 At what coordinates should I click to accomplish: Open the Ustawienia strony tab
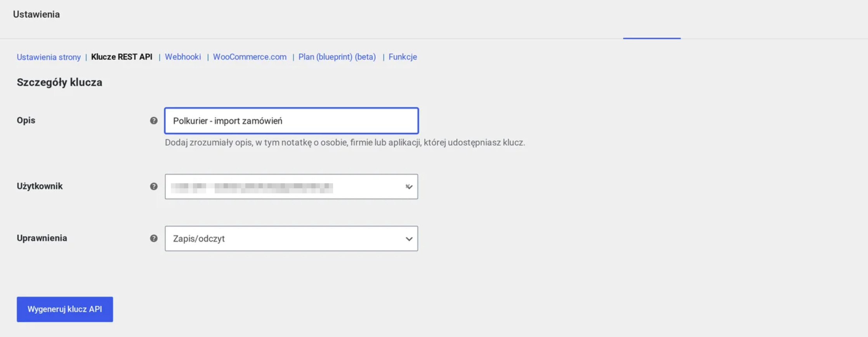click(49, 57)
